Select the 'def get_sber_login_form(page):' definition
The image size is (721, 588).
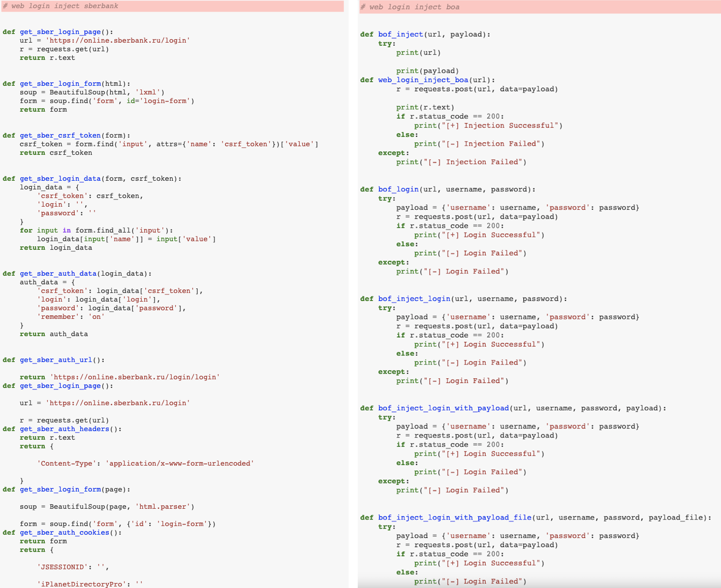point(67,489)
